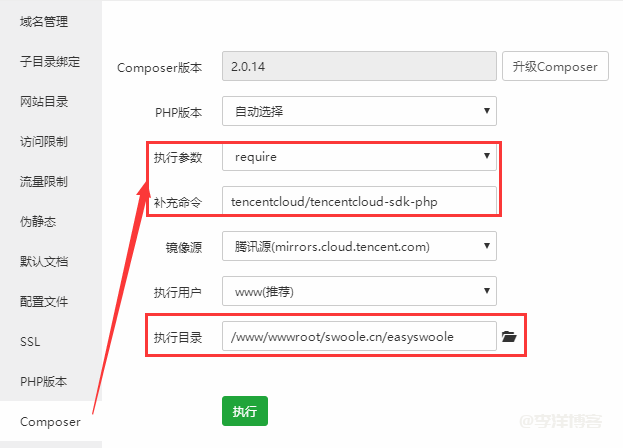This screenshot has height=448, width=623.
Task: Click into the 执行目录 path field
Action: point(359,337)
